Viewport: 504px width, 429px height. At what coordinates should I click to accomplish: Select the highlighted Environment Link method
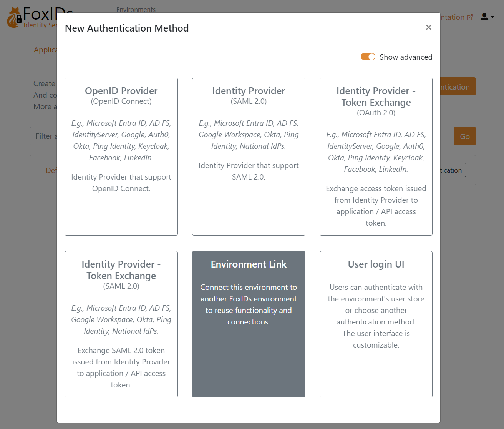click(x=249, y=324)
